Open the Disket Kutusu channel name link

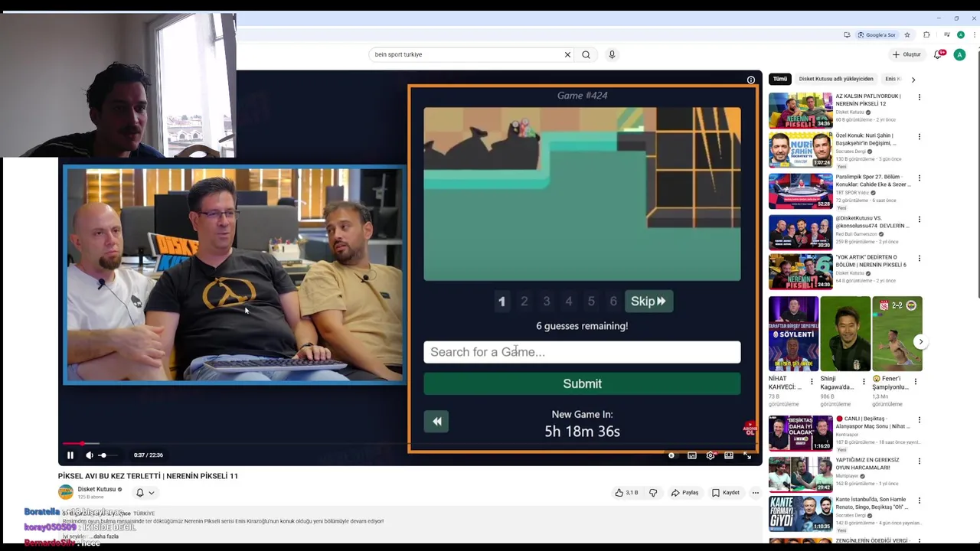point(96,489)
